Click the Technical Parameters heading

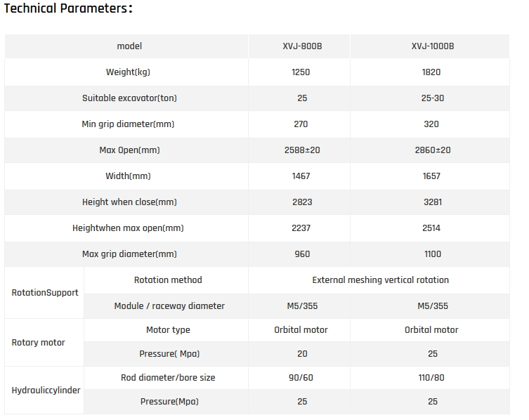[x=69, y=9]
